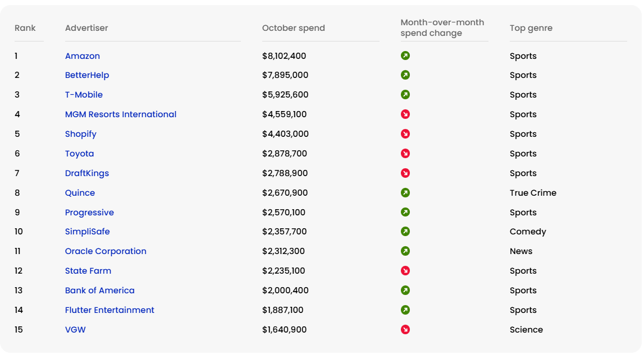Screen dimensions: 644x355
Task: Visit the Flutter Entertainment advertiser link
Action: (x=109, y=310)
